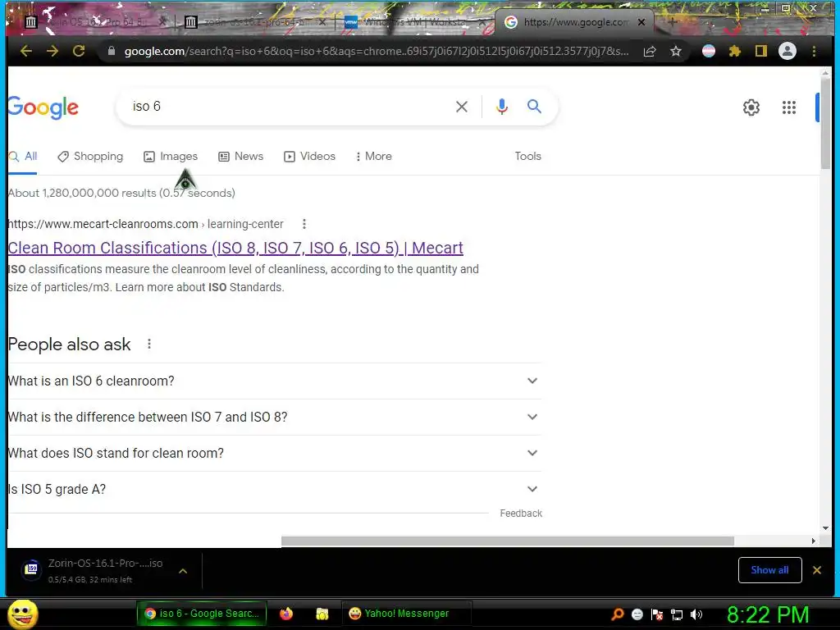Click the address bar URL
The image size is (840, 630).
(x=376, y=52)
